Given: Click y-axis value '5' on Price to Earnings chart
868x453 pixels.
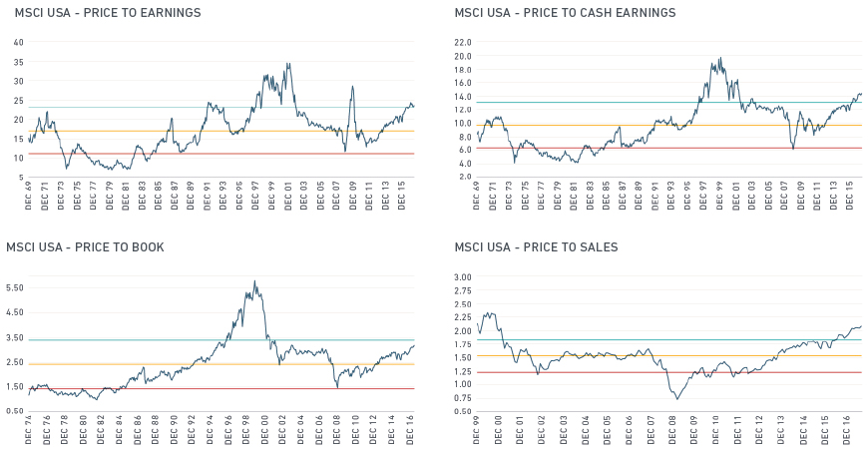Looking at the screenshot, I should point(21,178).
